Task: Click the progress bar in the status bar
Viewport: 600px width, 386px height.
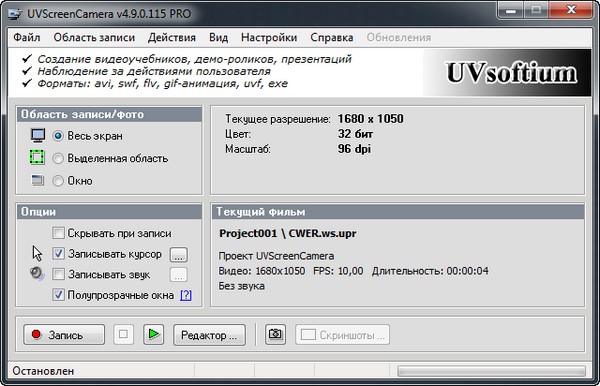Action: pyautogui.click(x=491, y=371)
